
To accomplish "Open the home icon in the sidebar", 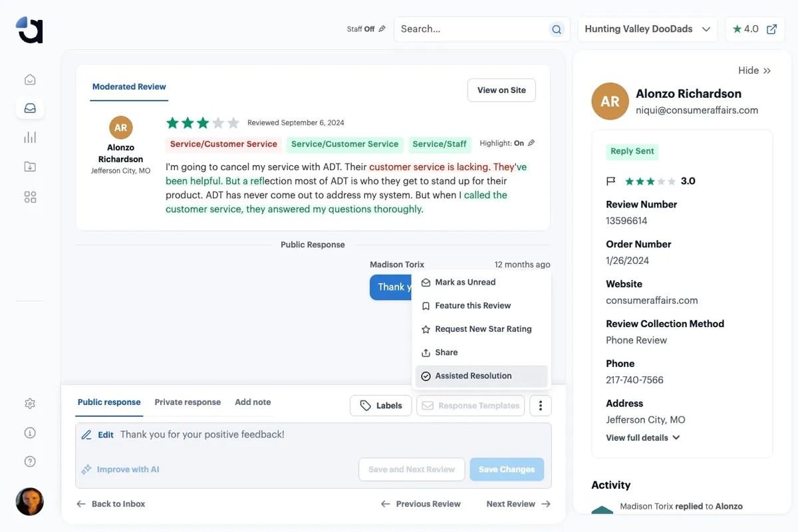I will point(30,80).
